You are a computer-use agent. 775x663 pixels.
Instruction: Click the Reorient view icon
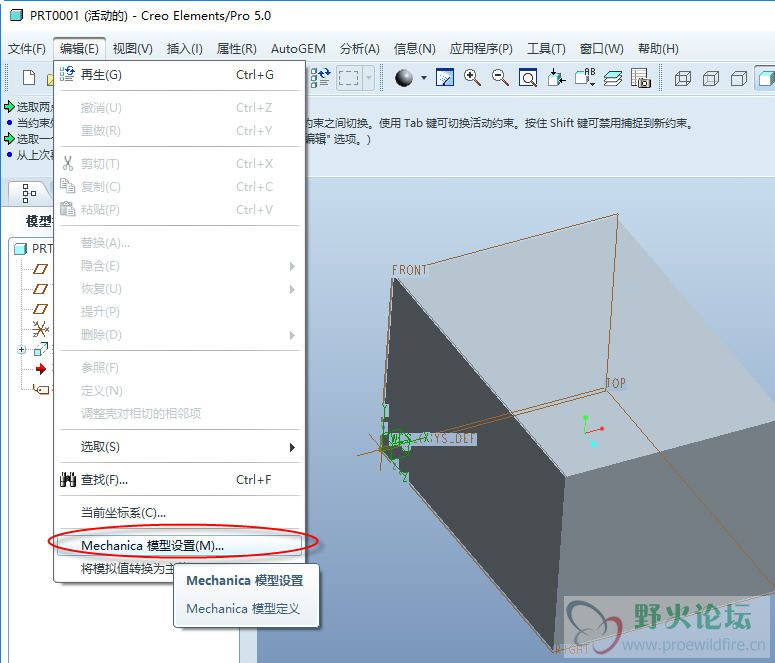(556, 78)
